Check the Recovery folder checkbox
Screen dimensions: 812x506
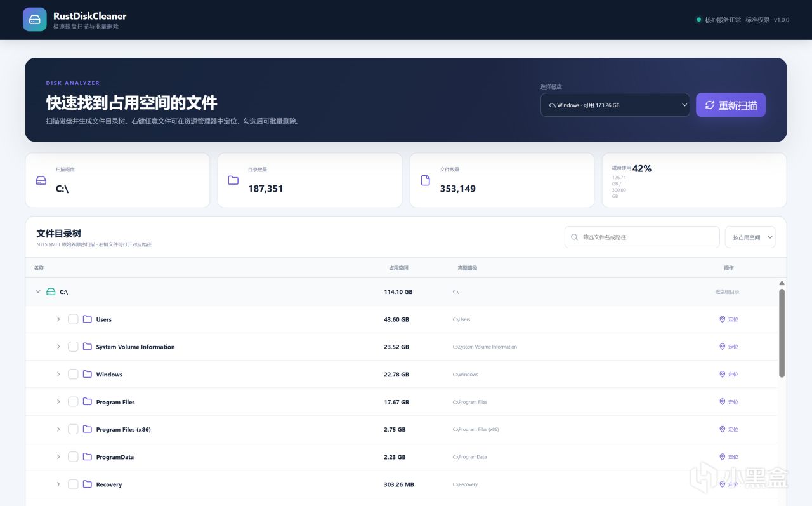tap(73, 484)
